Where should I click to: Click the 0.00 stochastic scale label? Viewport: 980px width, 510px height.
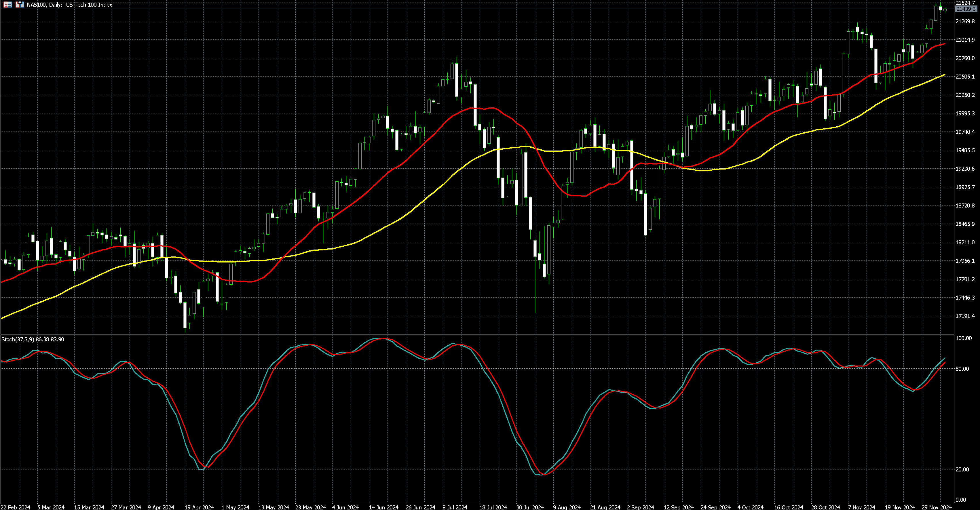pyautogui.click(x=961, y=500)
